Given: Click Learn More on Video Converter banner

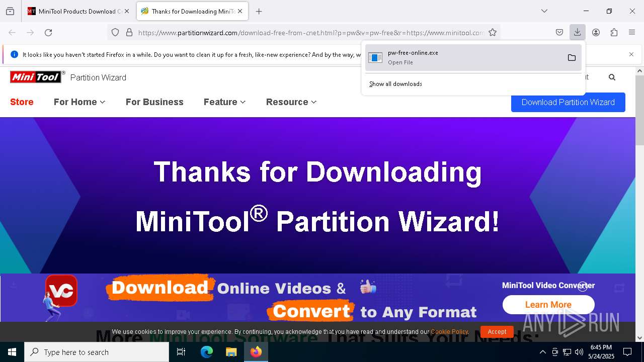Looking at the screenshot, I should coord(548,305).
